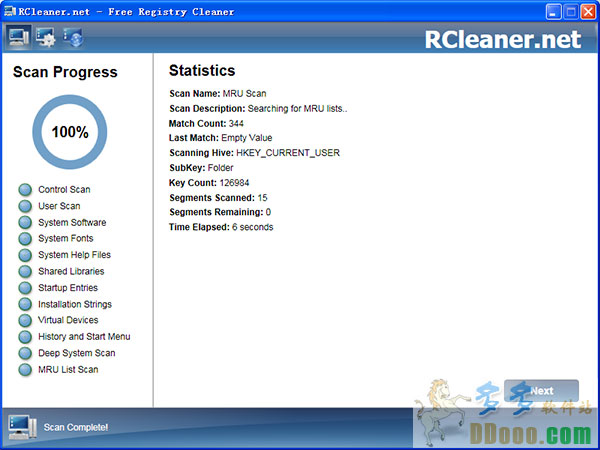Click the Scan Name: MRU Scan line

(x=218, y=94)
